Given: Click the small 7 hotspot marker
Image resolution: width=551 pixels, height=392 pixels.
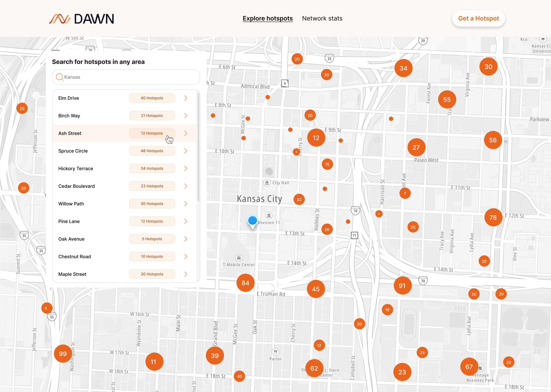Looking at the screenshot, I should 405,193.
